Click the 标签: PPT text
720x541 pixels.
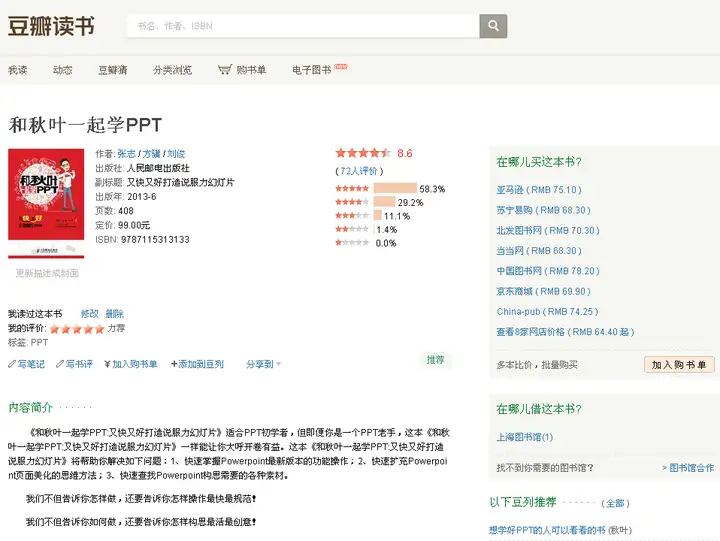coord(28,342)
